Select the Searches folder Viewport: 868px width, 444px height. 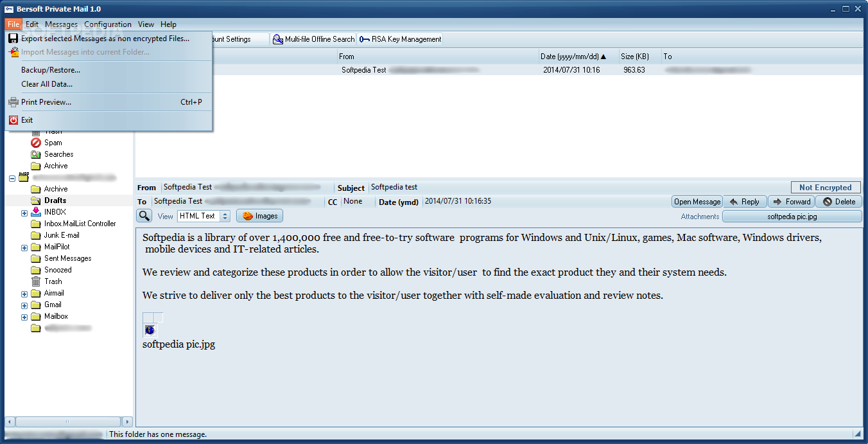click(59, 154)
